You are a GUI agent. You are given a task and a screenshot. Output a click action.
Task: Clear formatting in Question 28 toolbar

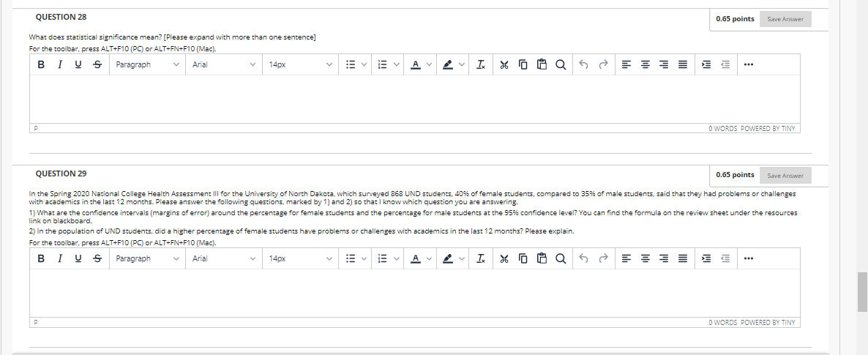click(479, 65)
